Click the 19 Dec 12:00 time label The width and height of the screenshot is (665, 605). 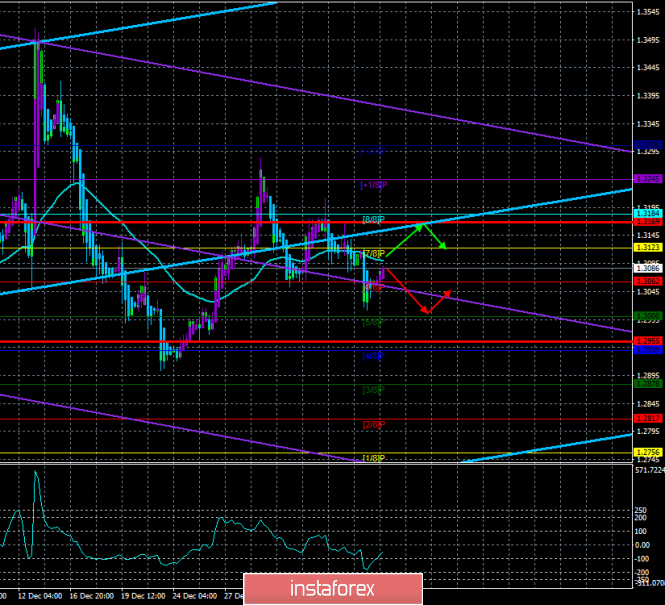[143, 596]
